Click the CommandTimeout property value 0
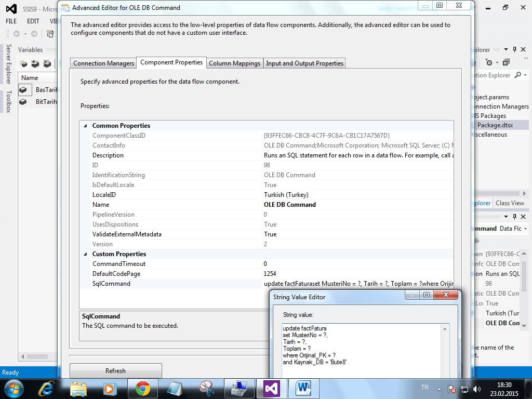Image resolution: width=532 pixels, height=399 pixels. [x=265, y=264]
